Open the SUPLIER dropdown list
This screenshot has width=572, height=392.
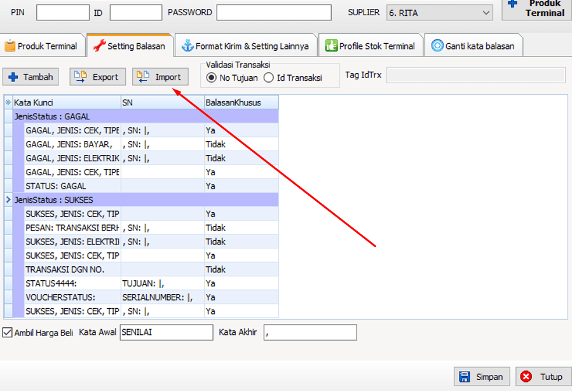pos(486,13)
